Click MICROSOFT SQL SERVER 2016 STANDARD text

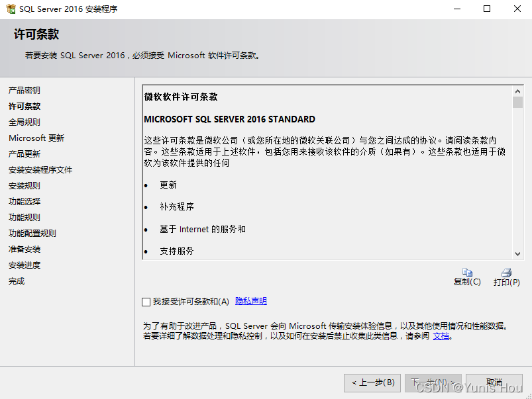click(229, 119)
